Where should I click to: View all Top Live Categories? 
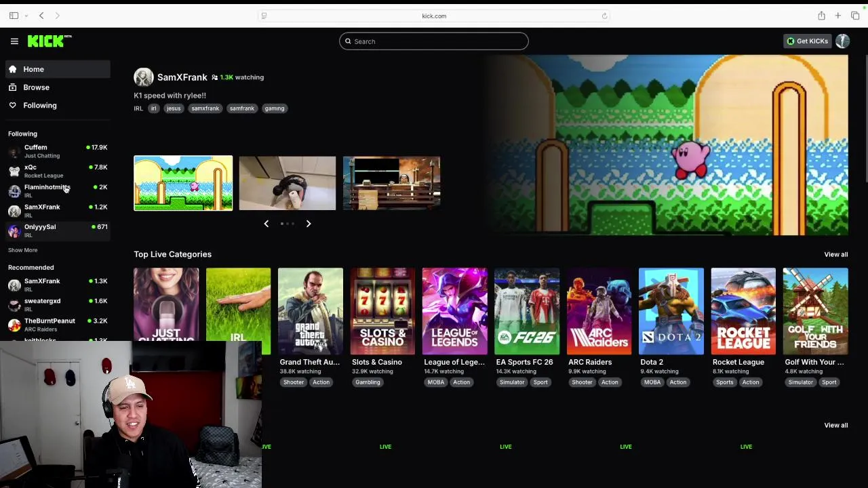click(x=835, y=254)
